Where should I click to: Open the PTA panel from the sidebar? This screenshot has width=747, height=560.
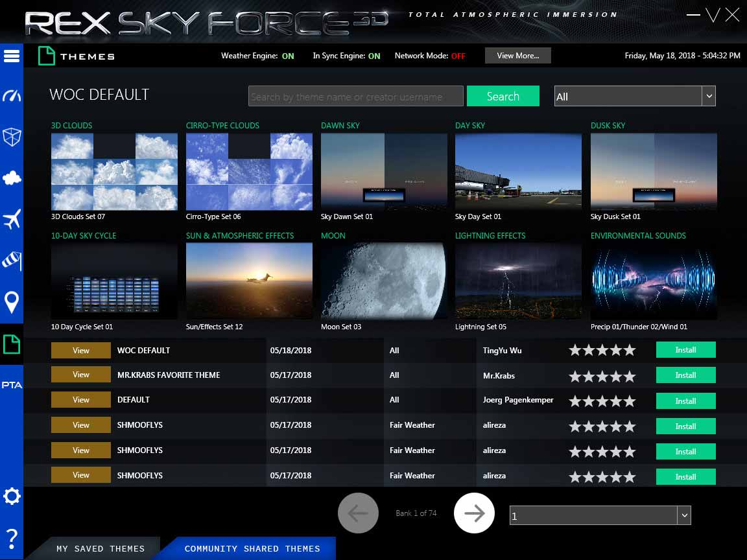(x=12, y=384)
